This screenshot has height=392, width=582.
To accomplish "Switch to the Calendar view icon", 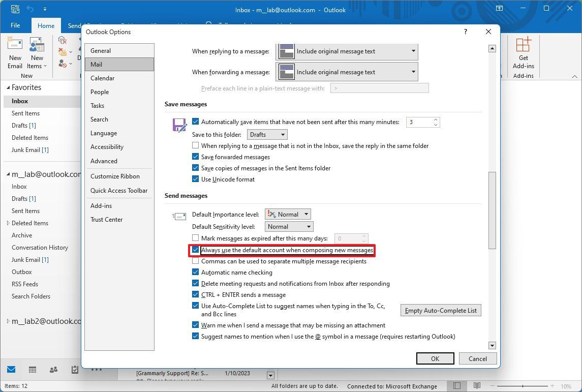I will pyautogui.click(x=32, y=370).
